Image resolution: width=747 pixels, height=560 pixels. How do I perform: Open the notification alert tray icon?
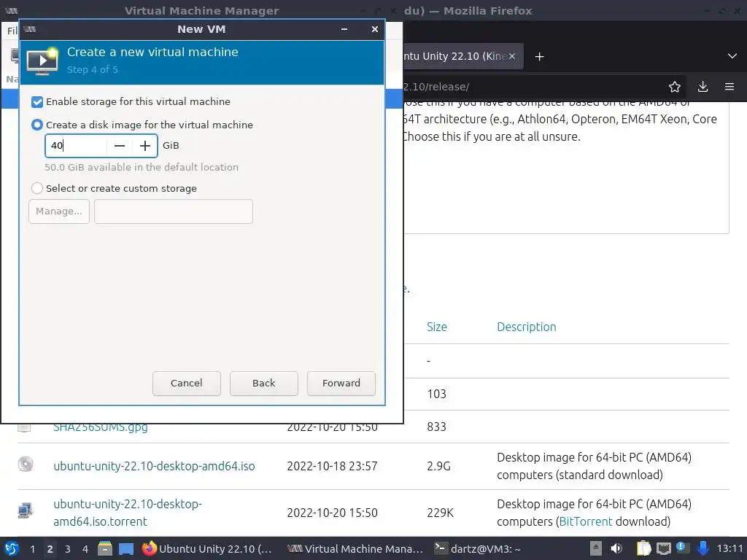pyautogui.click(x=683, y=548)
